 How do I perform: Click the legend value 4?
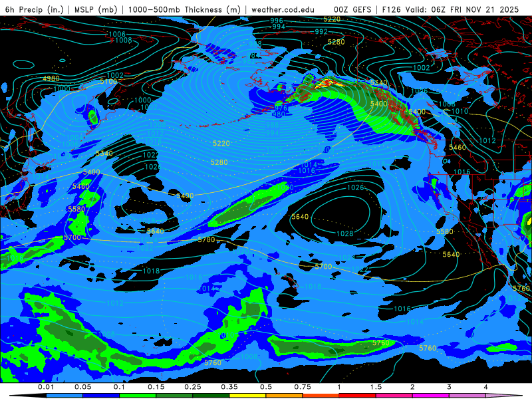[x=486, y=387]
